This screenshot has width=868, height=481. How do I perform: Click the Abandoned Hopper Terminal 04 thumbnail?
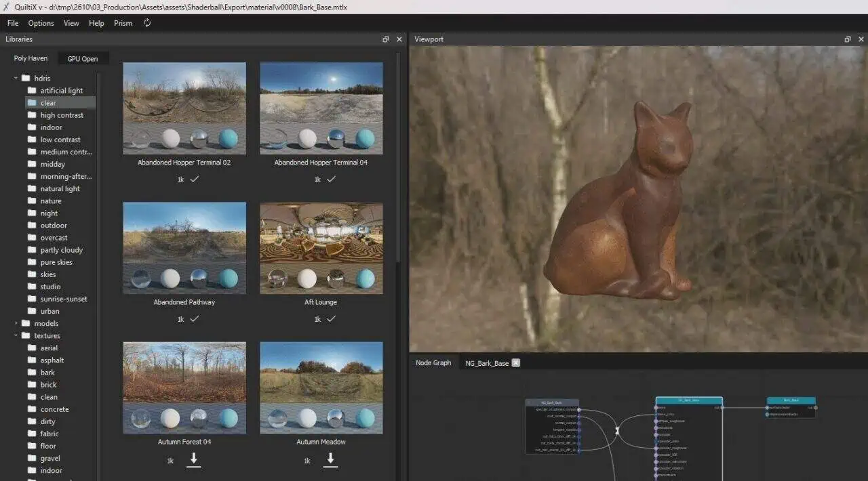coord(321,108)
